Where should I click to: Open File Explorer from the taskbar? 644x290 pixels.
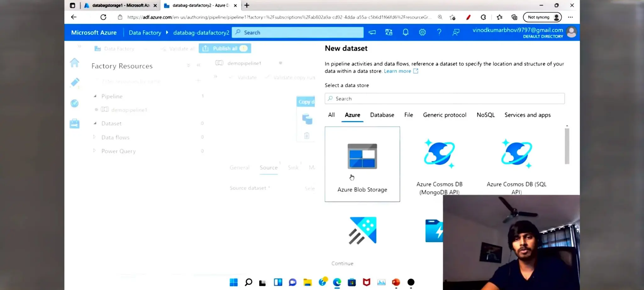pyautogui.click(x=308, y=282)
